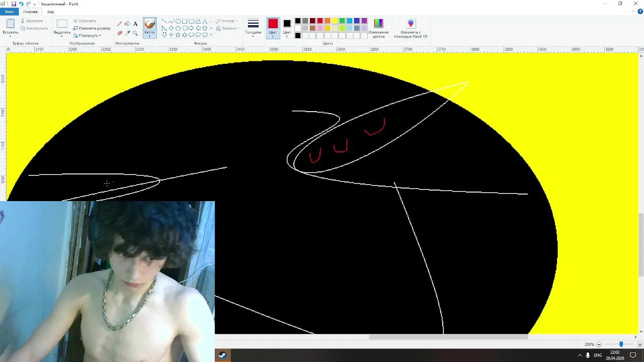Select the oval shape
644x362 pixels.
178,21
